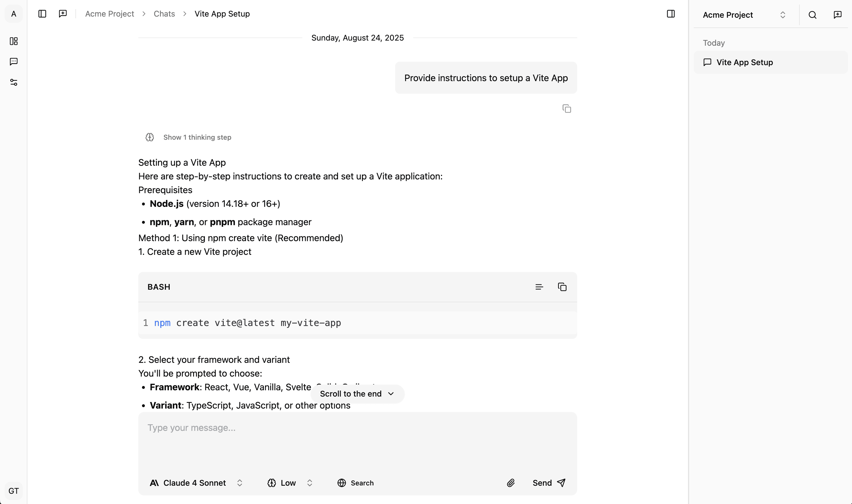Open Chats from the left sidebar
The image size is (852, 504).
point(14,61)
